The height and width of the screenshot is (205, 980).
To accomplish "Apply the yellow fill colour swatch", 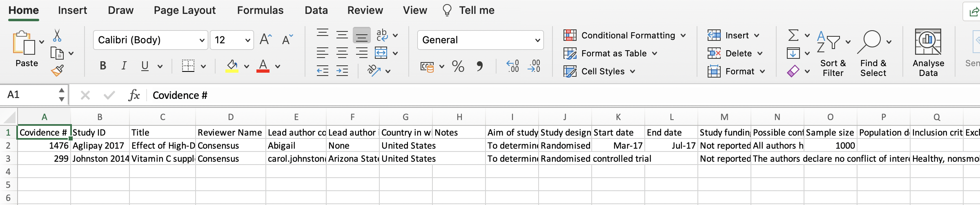I will tap(232, 66).
